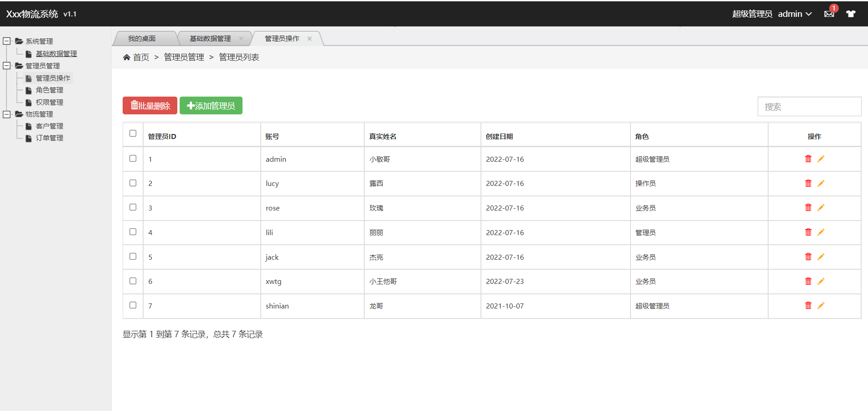Click the 管理员管理 folder icon
868x411 pixels.
tap(19, 66)
